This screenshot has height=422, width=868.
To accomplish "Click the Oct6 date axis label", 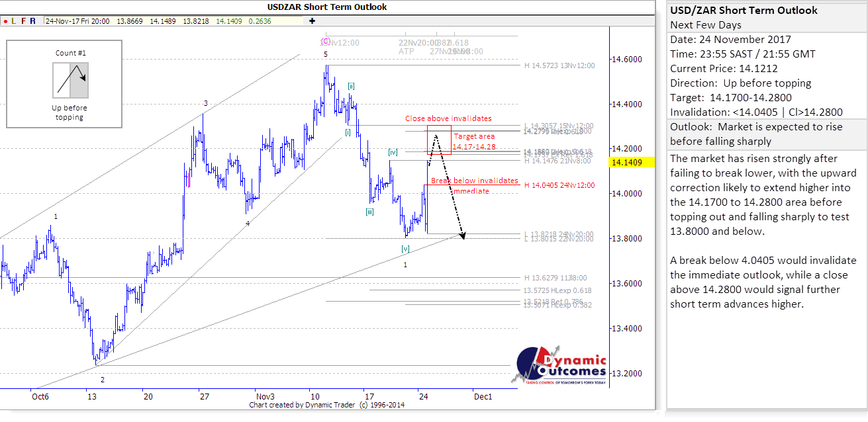I will (40, 397).
